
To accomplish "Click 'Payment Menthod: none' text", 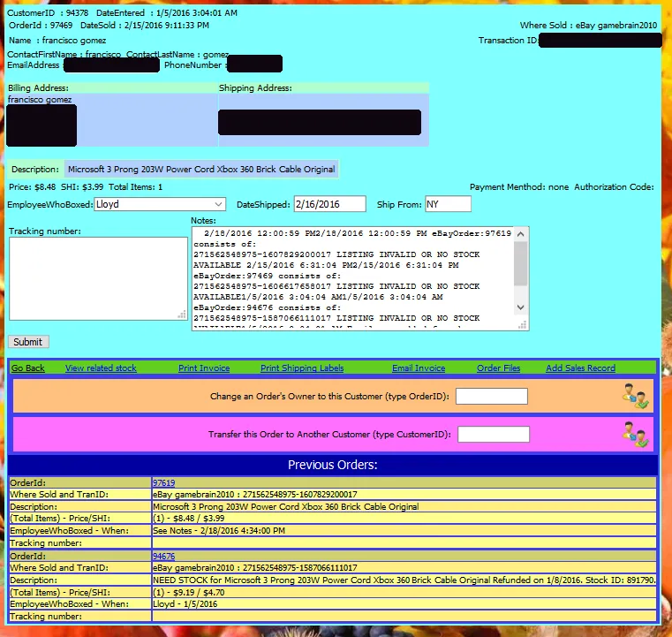I will [519, 187].
